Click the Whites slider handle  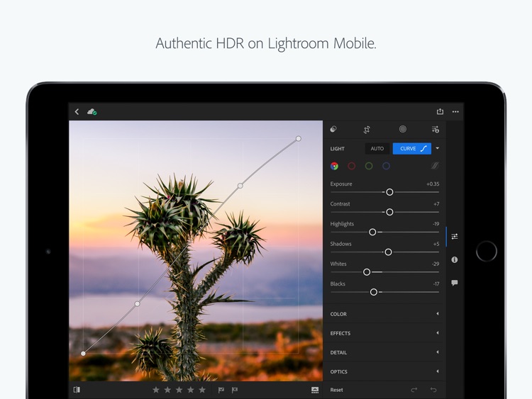pyautogui.click(x=367, y=272)
